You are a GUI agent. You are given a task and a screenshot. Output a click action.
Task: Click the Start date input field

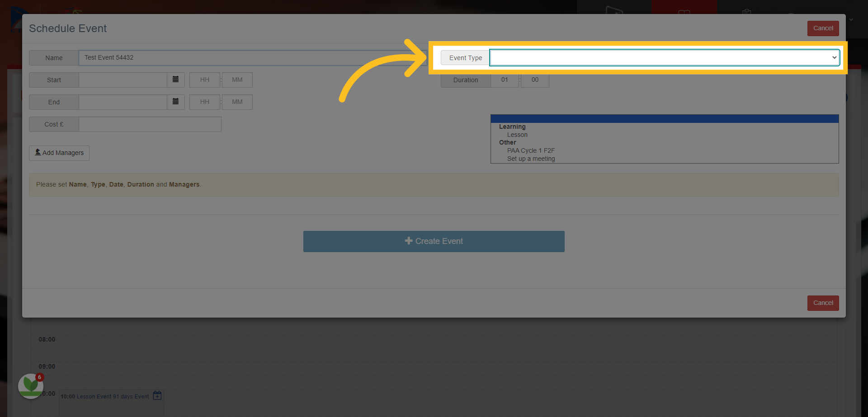pyautogui.click(x=123, y=80)
